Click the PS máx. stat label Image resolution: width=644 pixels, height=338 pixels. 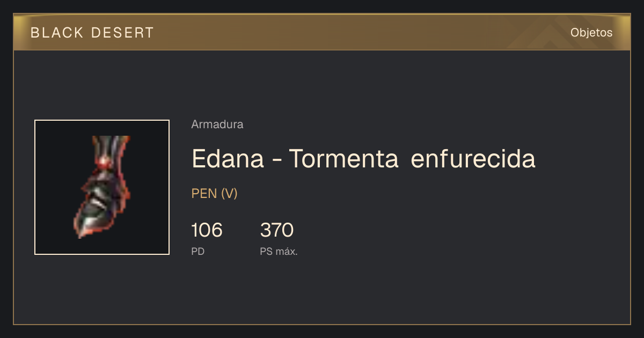coord(279,251)
